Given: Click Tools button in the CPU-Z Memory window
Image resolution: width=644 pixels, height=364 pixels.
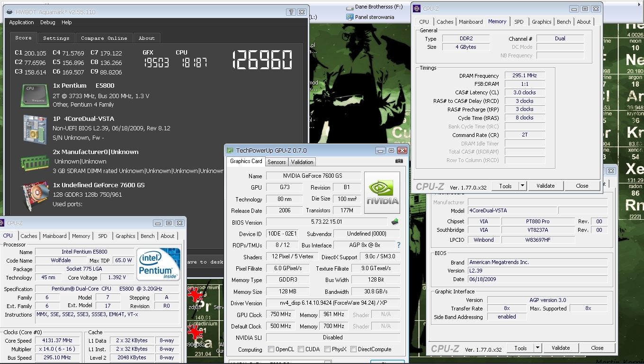Looking at the screenshot, I should (505, 186).
